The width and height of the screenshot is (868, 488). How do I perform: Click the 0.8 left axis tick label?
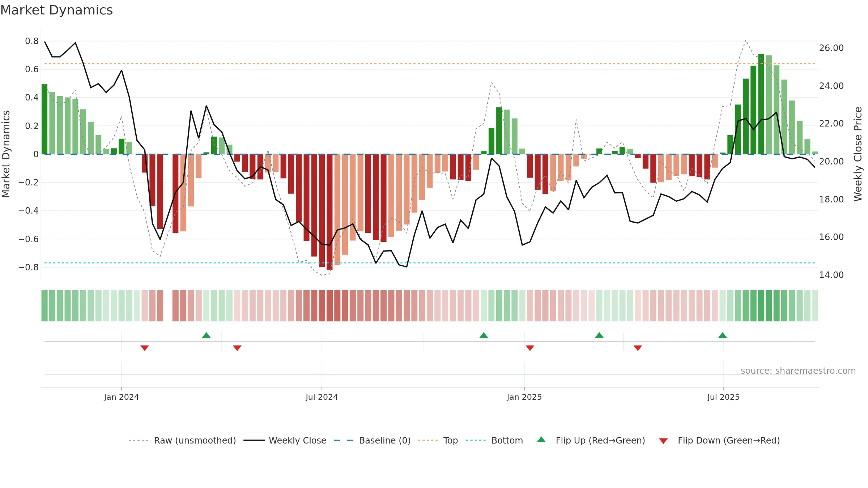pyautogui.click(x=32, y=41)
